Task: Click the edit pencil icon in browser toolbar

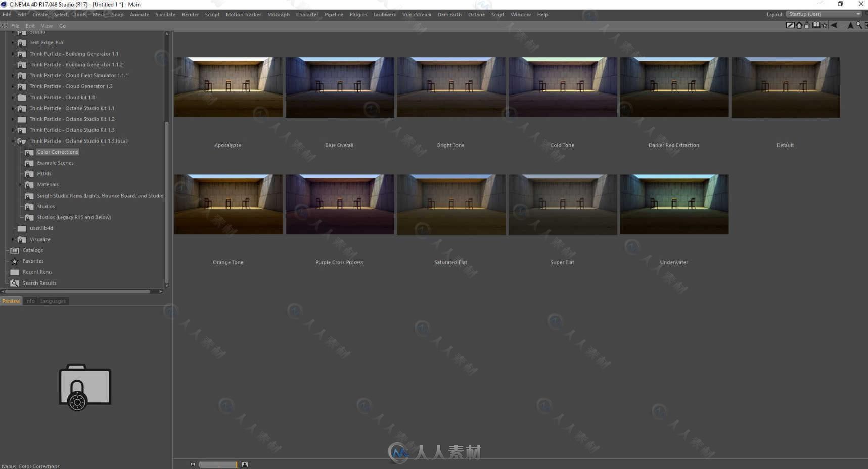Action: point(790,25)
